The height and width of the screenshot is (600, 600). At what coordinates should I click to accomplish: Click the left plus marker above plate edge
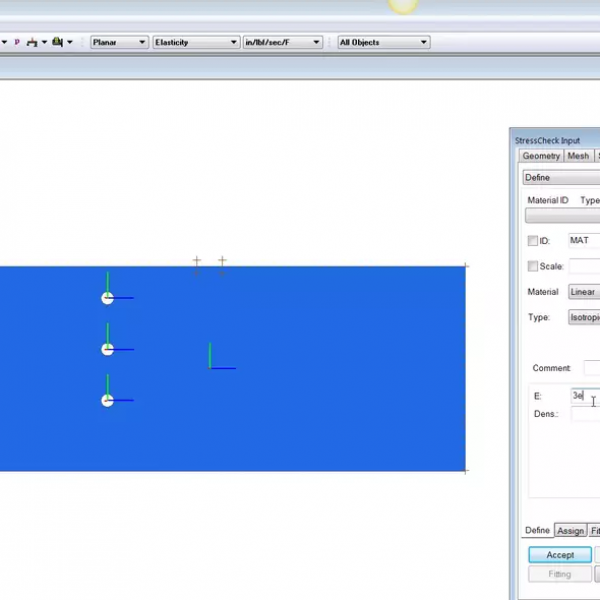click(x=197, y=261)
